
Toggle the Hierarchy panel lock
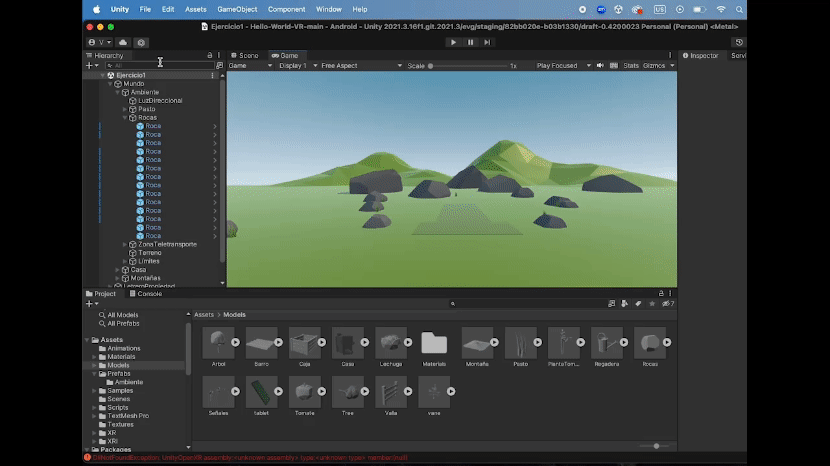[x=210, y=55]
